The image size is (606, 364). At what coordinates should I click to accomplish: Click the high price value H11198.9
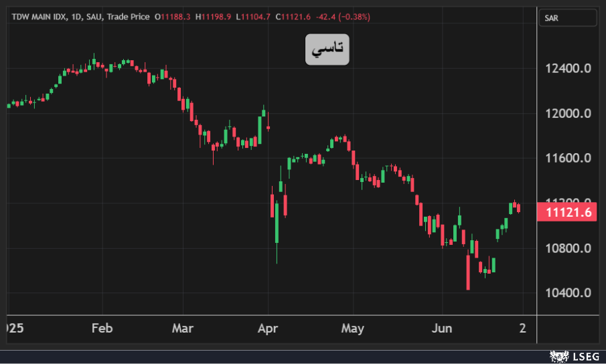[x=214, y=16]
